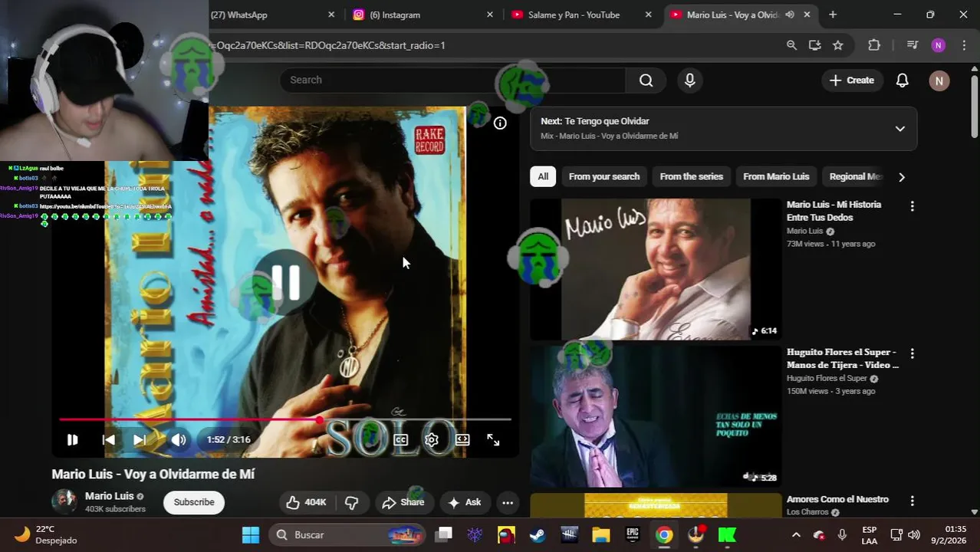Open Mario Luis - Mi Historia Entre Tus Dedos title
Screen dimensions: 980x552
834,211
